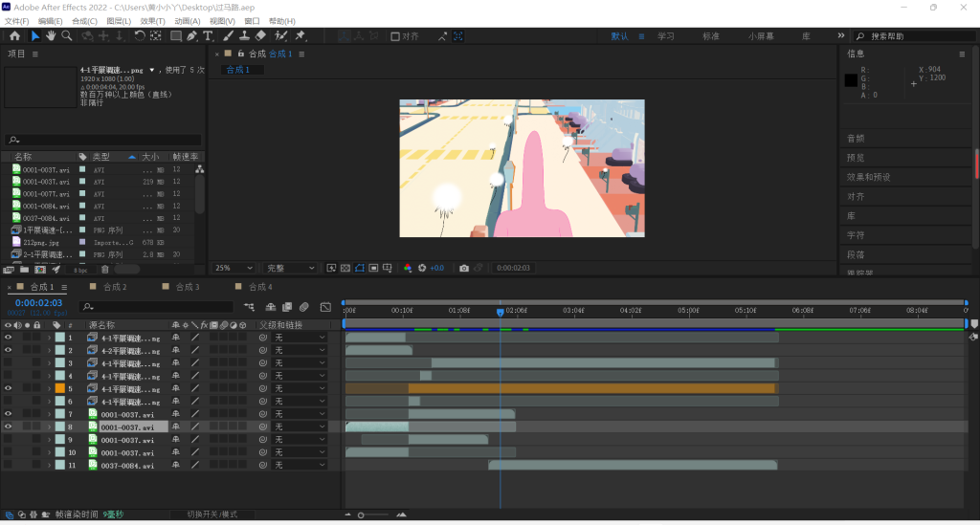The image size is (980, 525).
Task: Select the Zoom magnifier tool
Action: pyautogui.click(x=66, y=36)
